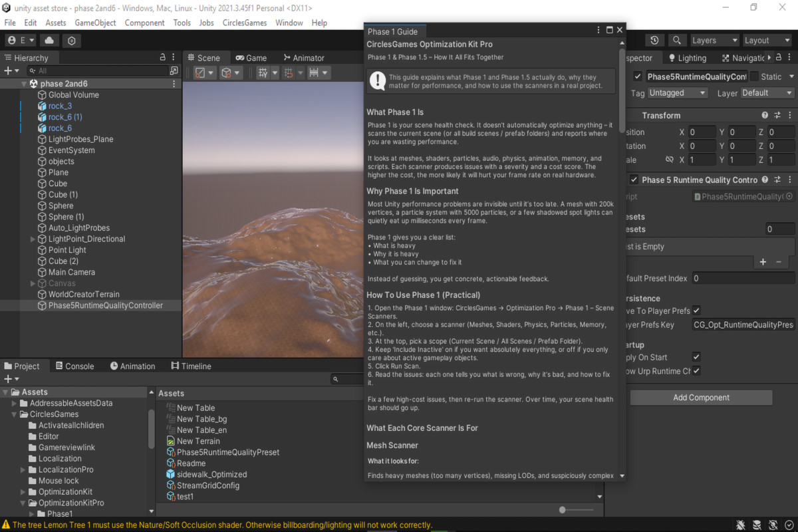Open the Tag Untagged dropdown
Image resolution: width=798 pixels, height=532 pixels.
(x=677, y=93)
